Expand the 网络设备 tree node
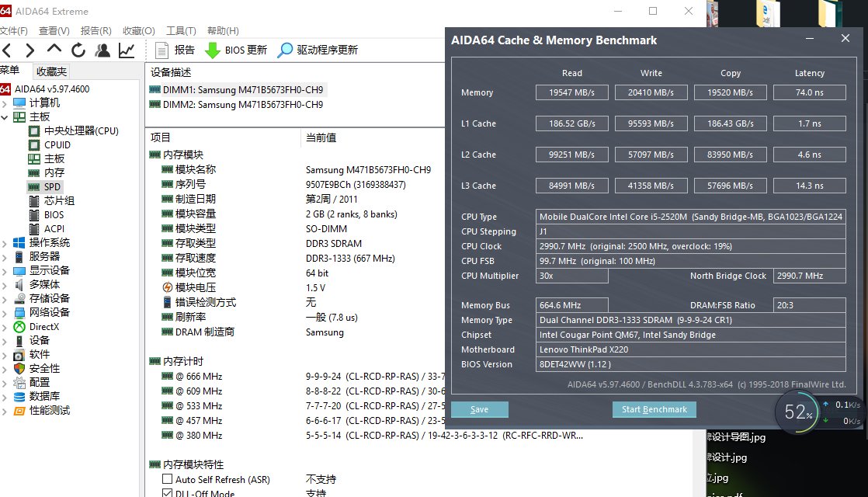This screenshot has height=497, width=868. tap(5, 313)
